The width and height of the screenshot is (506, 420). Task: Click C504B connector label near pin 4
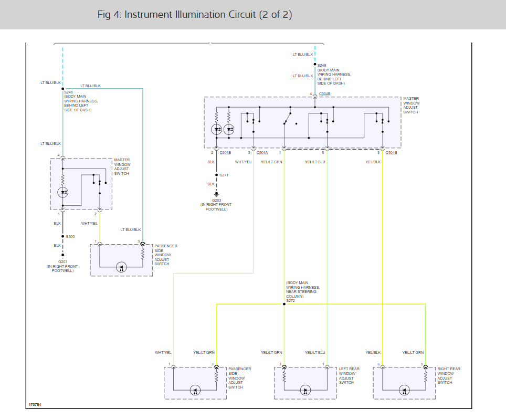click(324, 94)
